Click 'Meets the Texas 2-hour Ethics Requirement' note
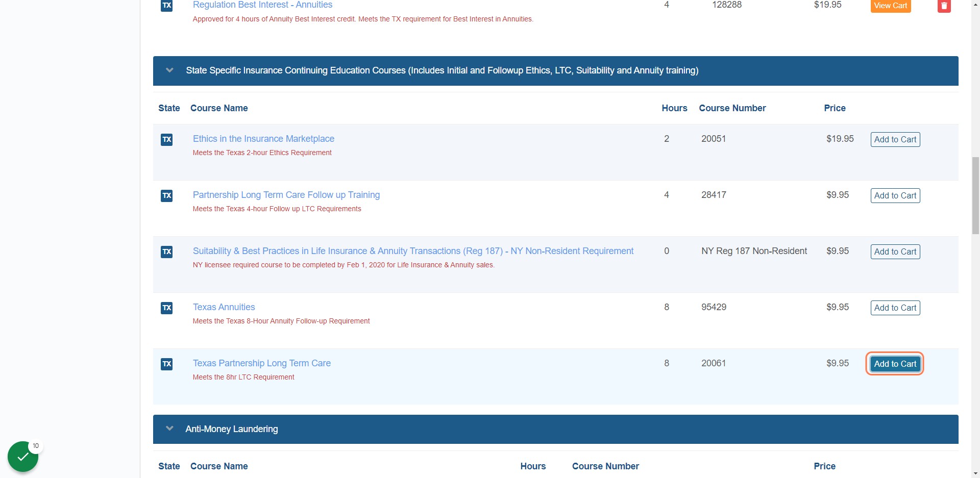Viewport: 980px width, 478px height. point(262,153)
